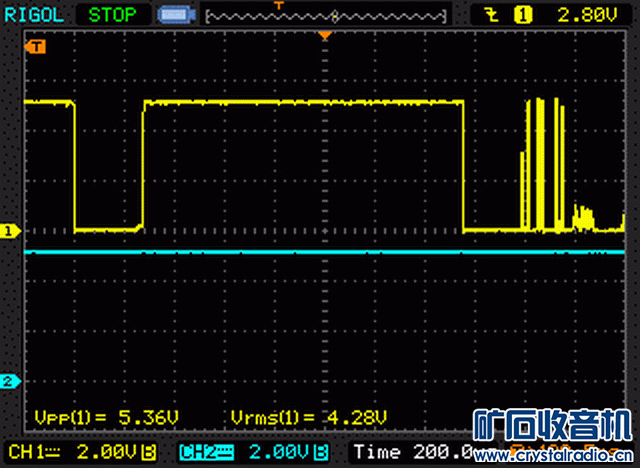This screenshot has height=468, width=640.
Task: Click the orange horizontal trigger position triangle
Action: (325, 35)
